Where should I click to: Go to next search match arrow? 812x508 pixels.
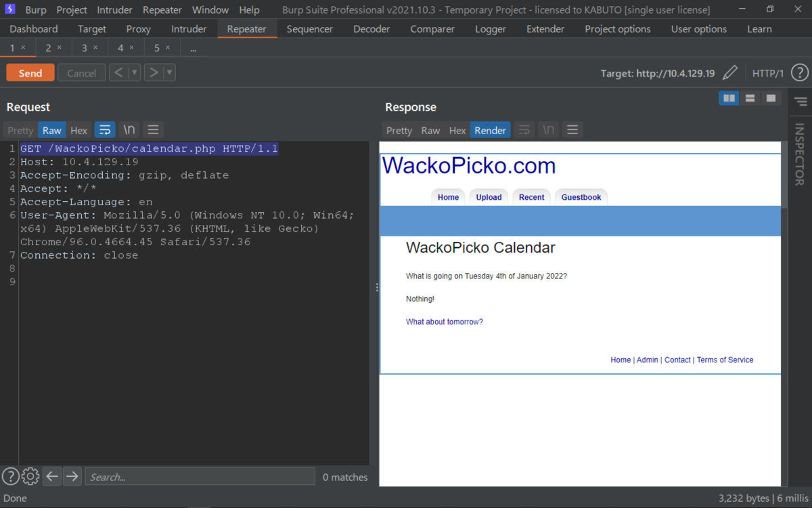click(72, 477)
